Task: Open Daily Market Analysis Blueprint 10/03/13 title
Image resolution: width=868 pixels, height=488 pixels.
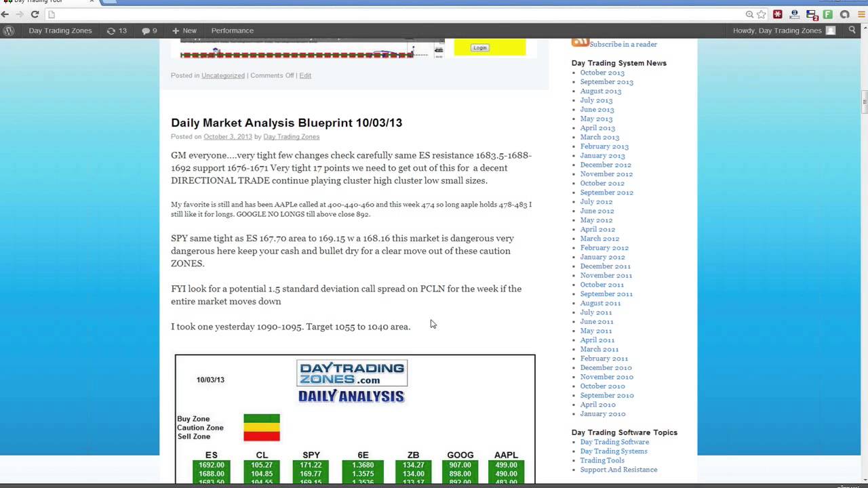Action: 286,123
